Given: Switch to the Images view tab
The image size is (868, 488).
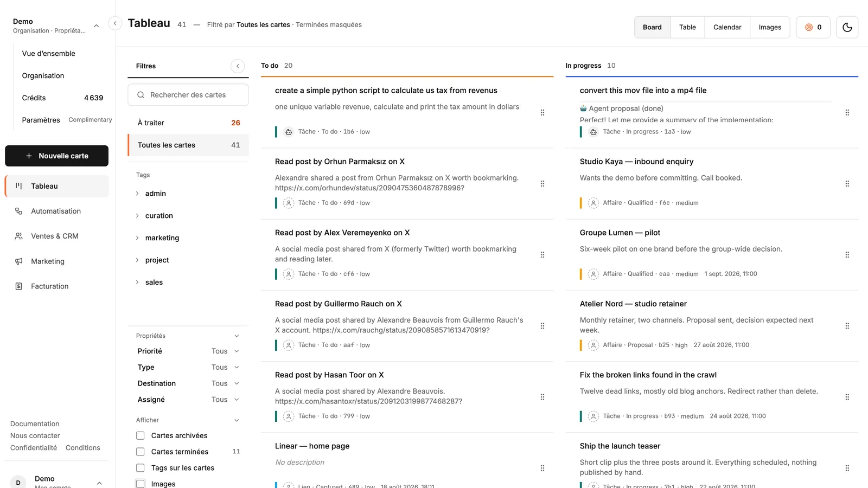Looking at the screenshot, I should point(770,27).
